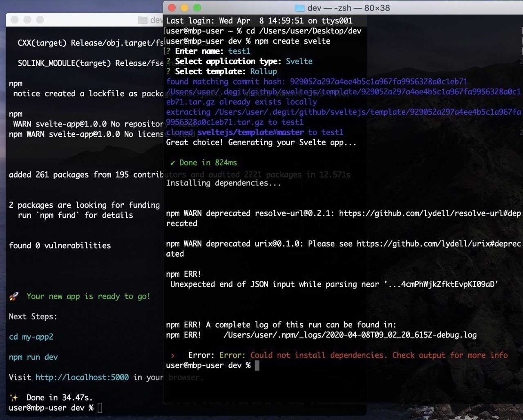Click the 'found matching commit hash' line

(x=317, y=82)
